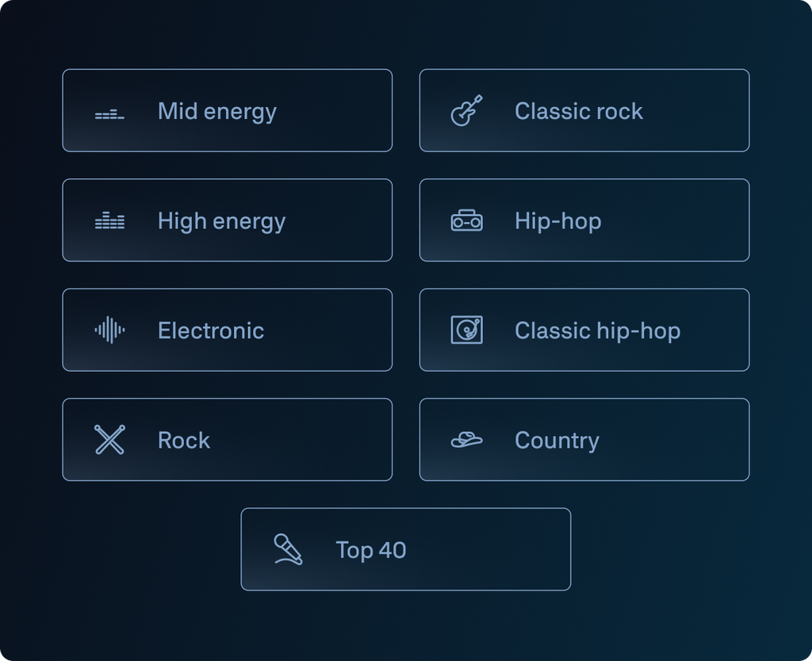Choose the Classic rock genre

(584, 111)
